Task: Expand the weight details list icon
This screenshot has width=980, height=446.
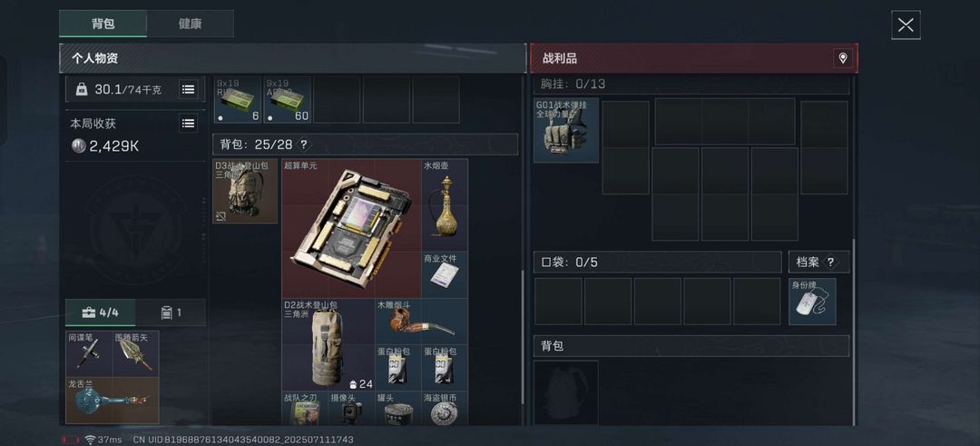Action: [x=188, y=89]
